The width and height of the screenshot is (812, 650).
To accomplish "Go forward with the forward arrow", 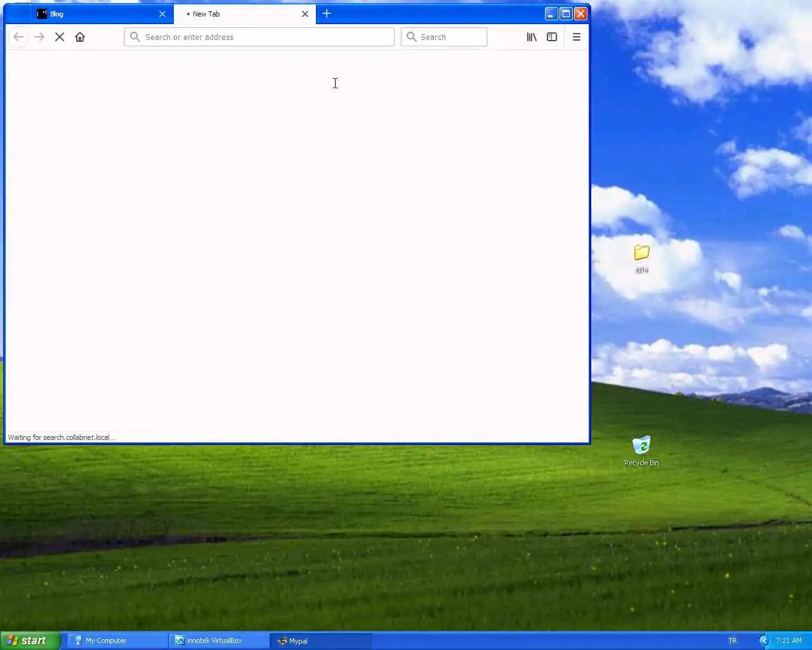I will click(39, 37).
